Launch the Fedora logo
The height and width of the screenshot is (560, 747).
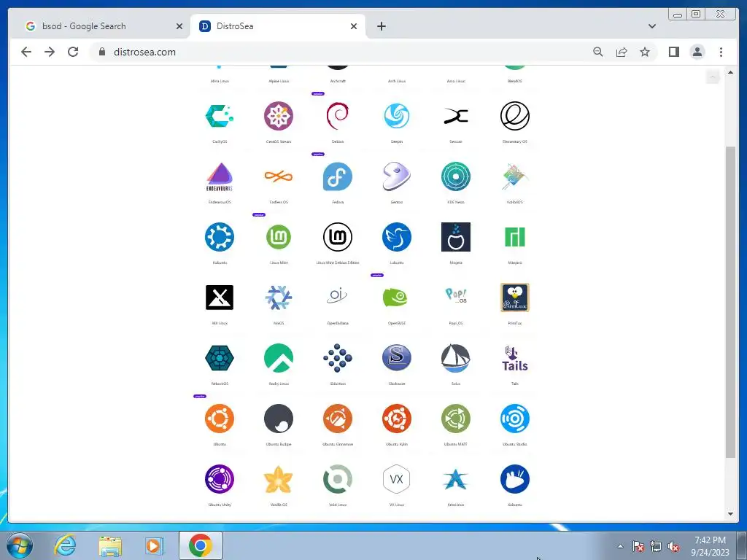[338, 176]
